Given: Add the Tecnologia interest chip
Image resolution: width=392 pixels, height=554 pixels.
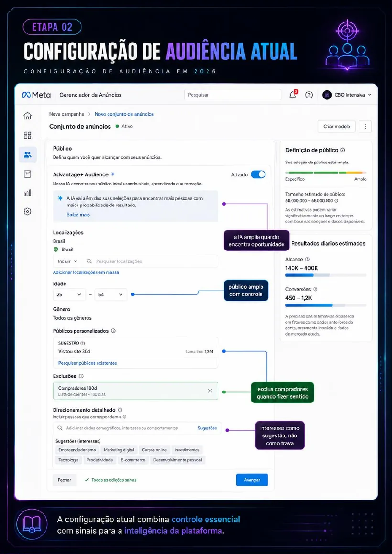Looking at the screenshot, I should [68, 460].
